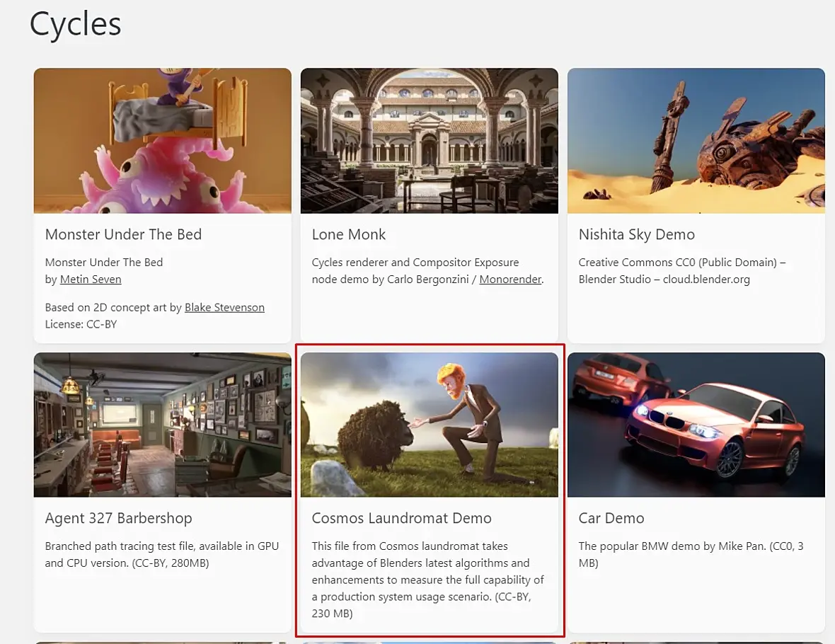Click the Agent 327 Barbershop title
Image resolution: width=835 pixels, height=644 pixels.
tap(119, 518)
